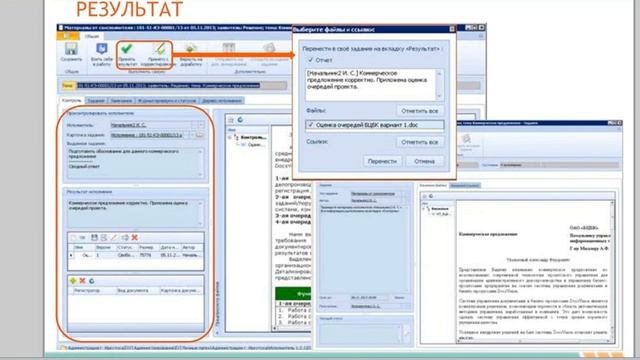Open the Журнал проверки и статусов tab

click(167, 100)
